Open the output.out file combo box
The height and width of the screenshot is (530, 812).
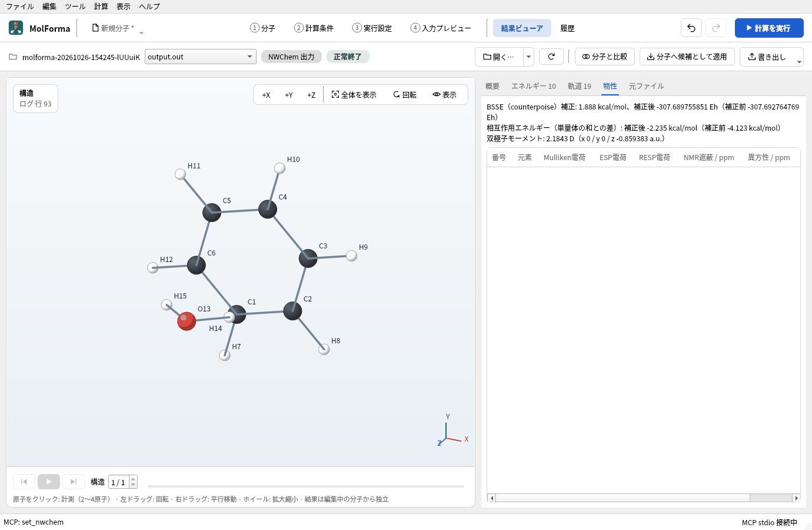click(201, 57)
